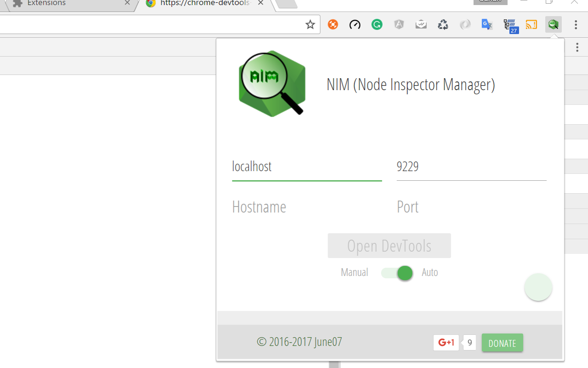Click the round floating button in popup
The height and width of the screenshot is (368, 588).
point(538,287)
